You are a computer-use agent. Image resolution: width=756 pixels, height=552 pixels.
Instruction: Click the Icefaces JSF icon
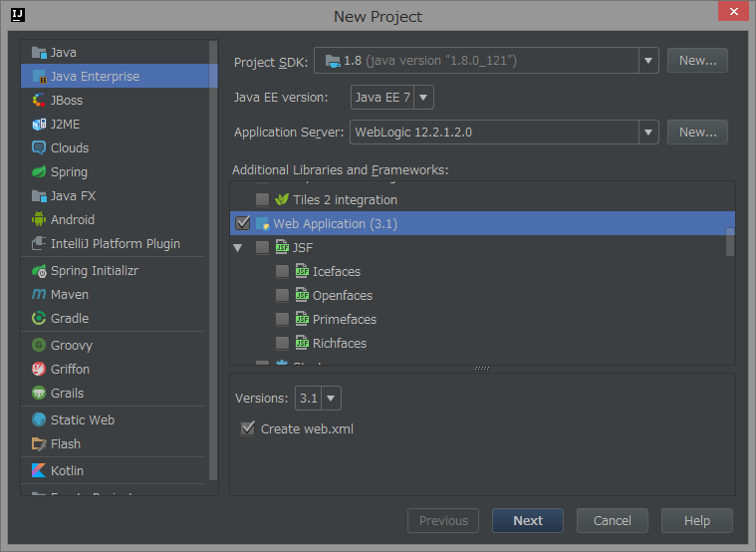tap(302, 271)
